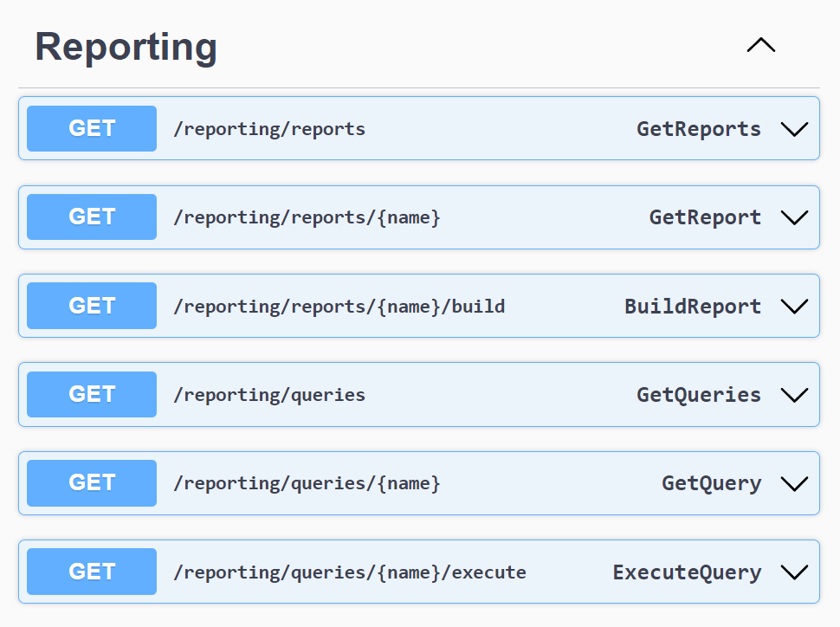This screenshot has height=627, width=840.
Task: Click the GET badge for /reporting/reports
Action: point(92,129)
